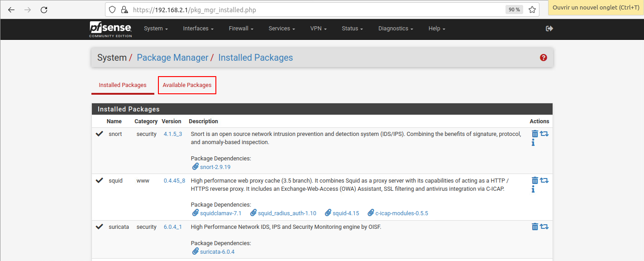
Task: Click the squid version 0.4.45_8 link
Action: [x=174, y=180]
